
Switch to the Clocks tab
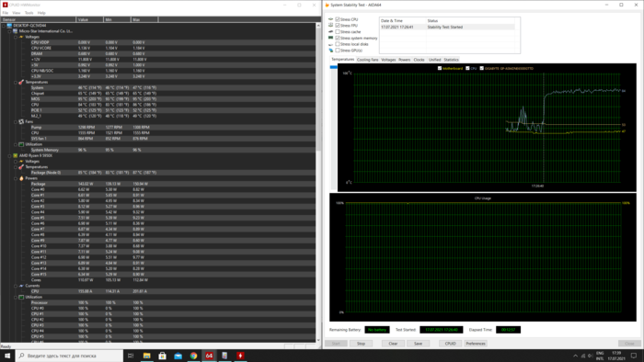[x=419, y=60]
